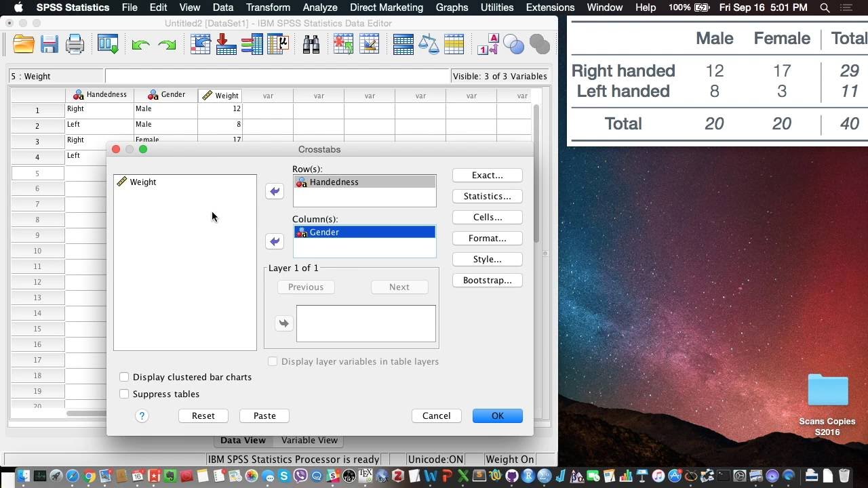Click the arrow button beside Column(s) list
The height and width of the screenshot is (488, 868).
274,241
